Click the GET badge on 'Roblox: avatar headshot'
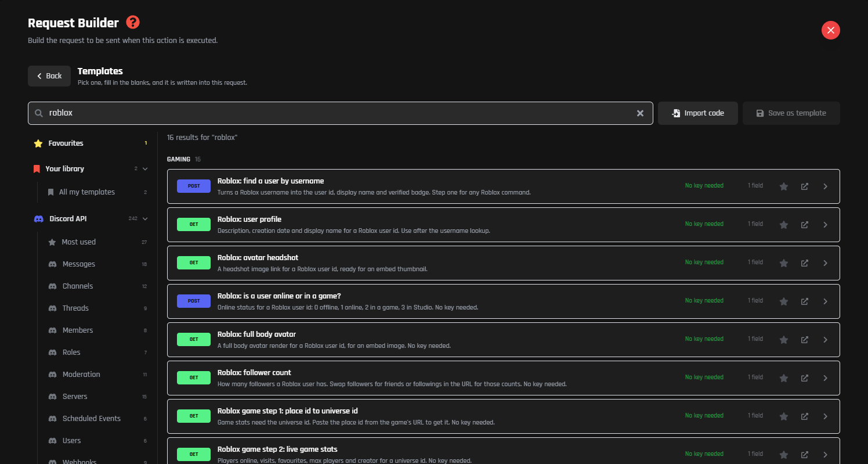Viewport: 868px width, 464px height. 194,263
